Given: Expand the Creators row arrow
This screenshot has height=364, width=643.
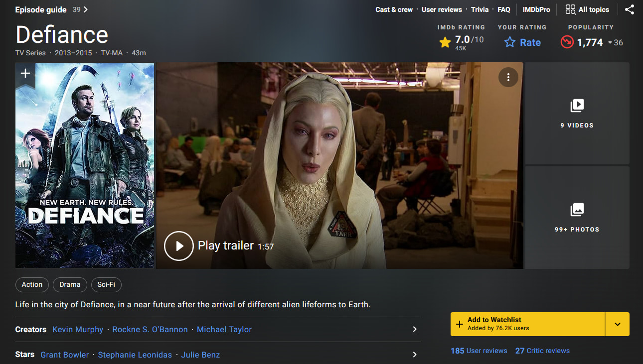Looking at the screenshot, I should pyautogui.click(x=415, y=329).
